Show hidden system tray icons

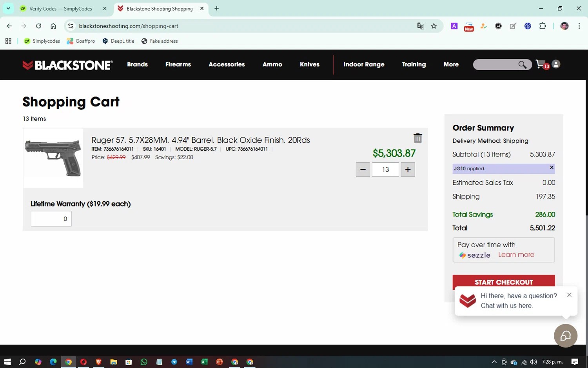coord(494,362)
